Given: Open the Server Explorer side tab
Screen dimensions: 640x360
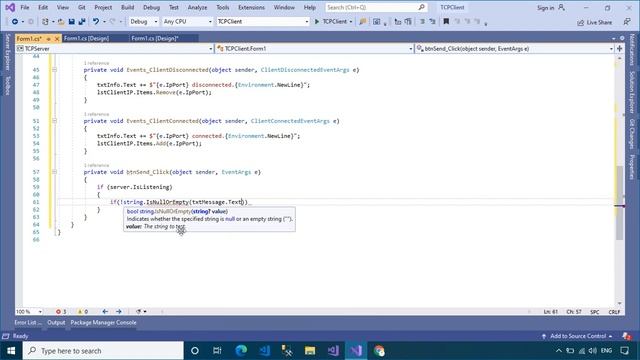Looking at the screenshot, I should pos(7,52).
